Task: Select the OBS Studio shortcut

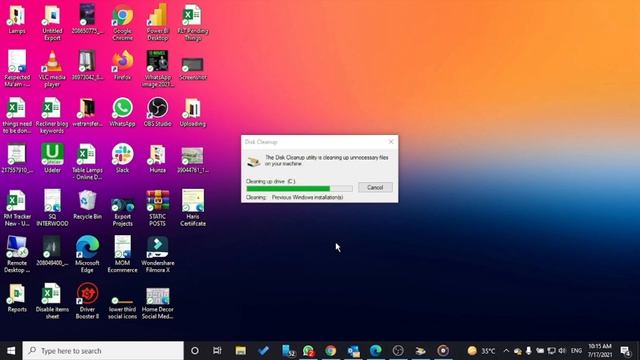Action: (x=158, y=112)
